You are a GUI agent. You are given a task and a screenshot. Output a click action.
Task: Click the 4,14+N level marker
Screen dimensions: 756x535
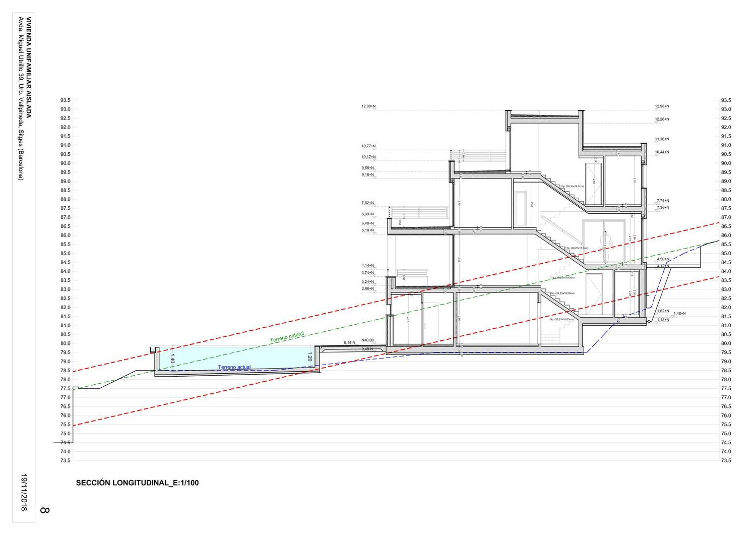367,265
